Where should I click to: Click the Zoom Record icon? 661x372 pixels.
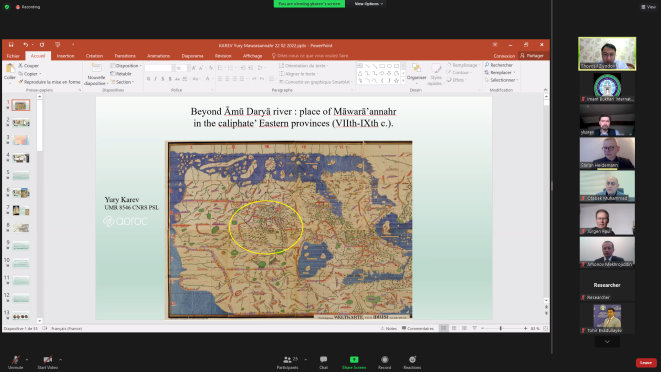pos(384,359)
